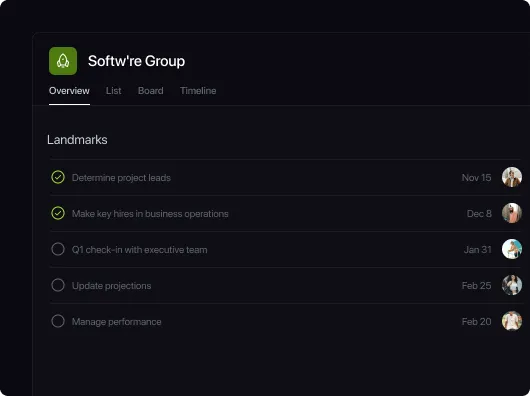The image size is (530, 396).
Task: Open assignee avatar on the Dec 8 row
Action: tap(512, 213)
